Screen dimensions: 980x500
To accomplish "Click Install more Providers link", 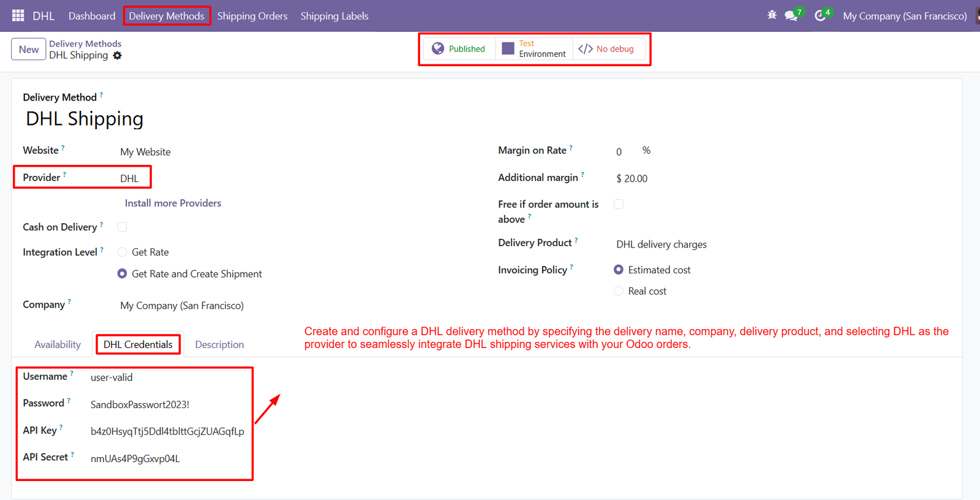I will click(173, 203).
